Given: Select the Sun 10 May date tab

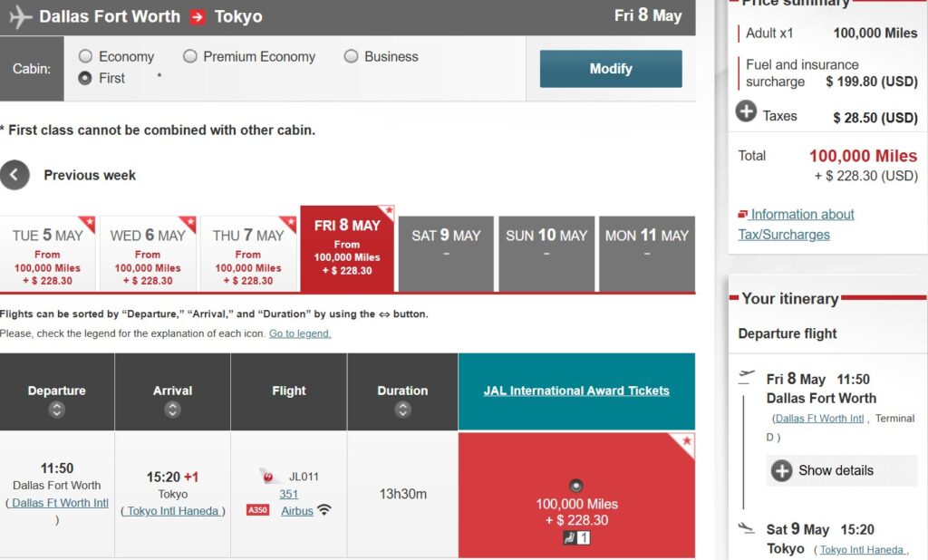Looking at the screenshot, I should (546, 254).
